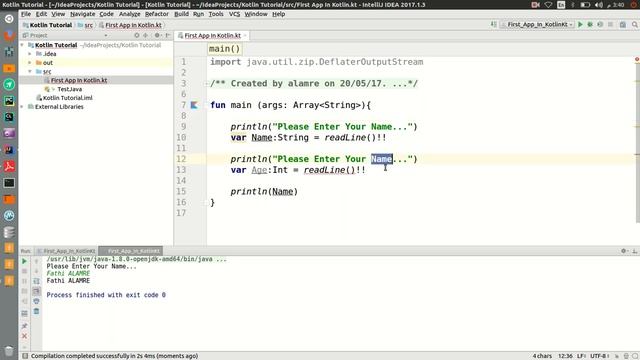Click the 12:36 caret position indicator
The image size is (640, 360).
(x=565, y=356)
